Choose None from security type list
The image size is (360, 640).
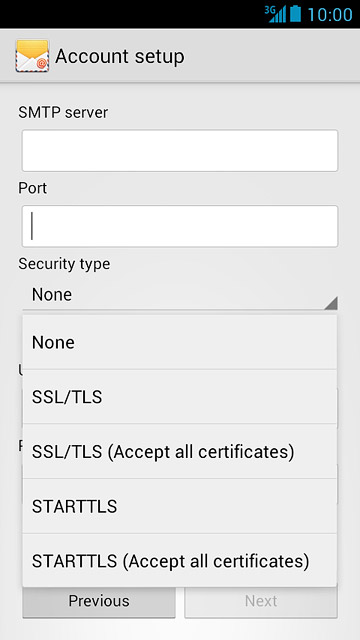coord(180,342)
